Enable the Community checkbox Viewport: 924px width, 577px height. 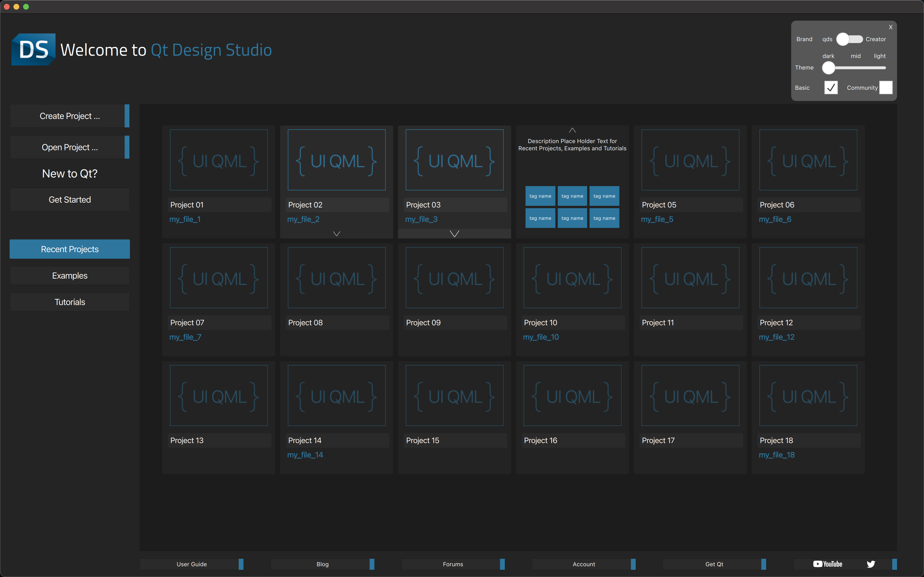point(885,87)
